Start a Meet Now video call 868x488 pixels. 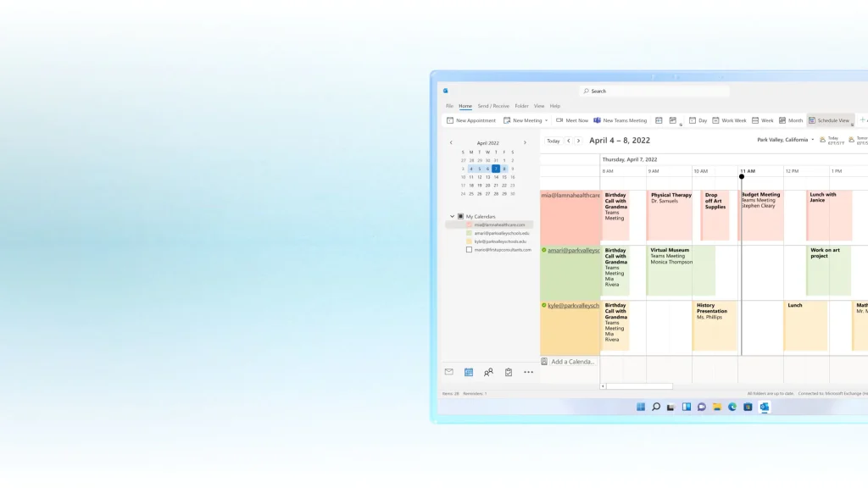(573, 120)
